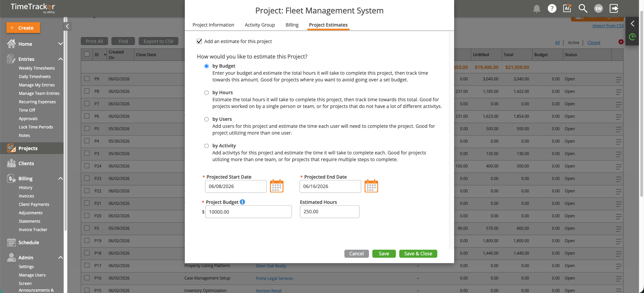Click the All filter link
The width and height of the screenshot is (644, 293).
coord(557,43)
